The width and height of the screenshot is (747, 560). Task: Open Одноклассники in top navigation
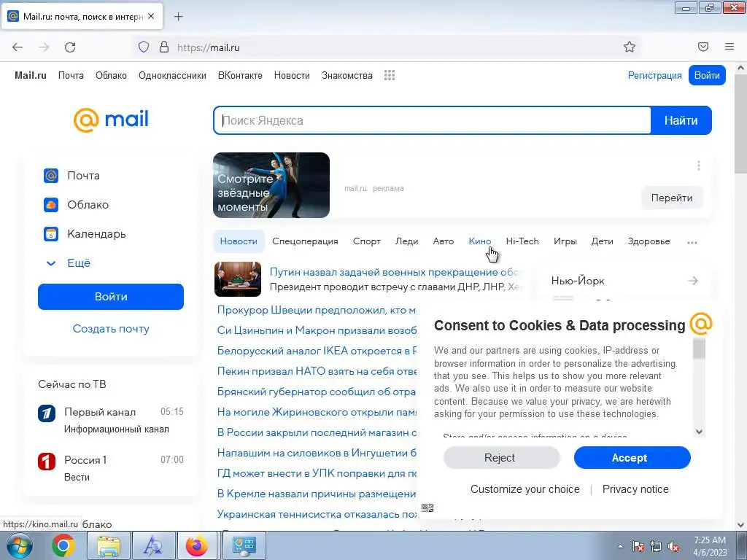tap(172, 75)
